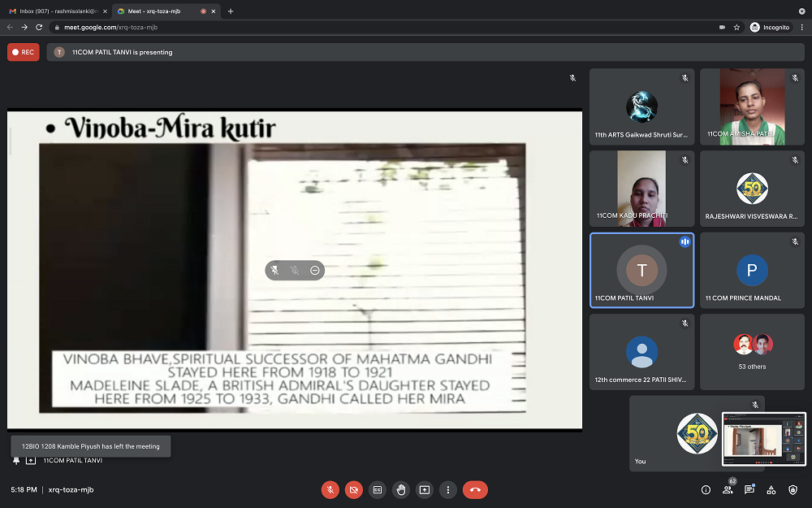Click the muted mic icon on AMISHA PATEL tile
Image resolution: width=812 pixels, height=508 pixels.
(795, 78)
